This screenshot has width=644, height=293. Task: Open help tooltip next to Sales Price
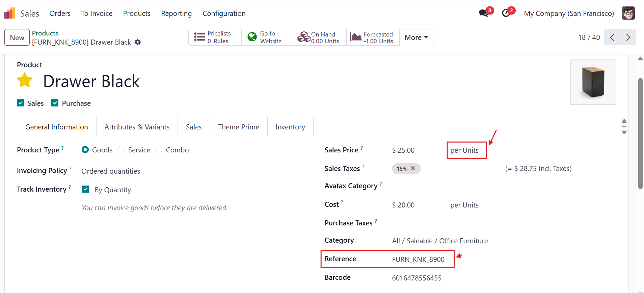coord(362,148)
